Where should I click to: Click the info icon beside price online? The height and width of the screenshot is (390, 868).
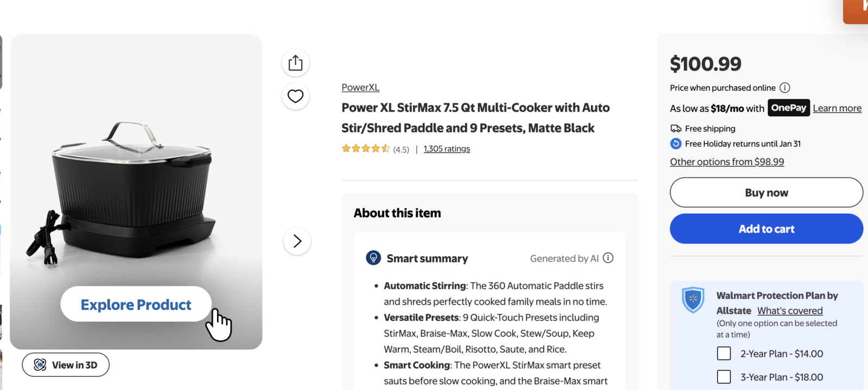784,88
